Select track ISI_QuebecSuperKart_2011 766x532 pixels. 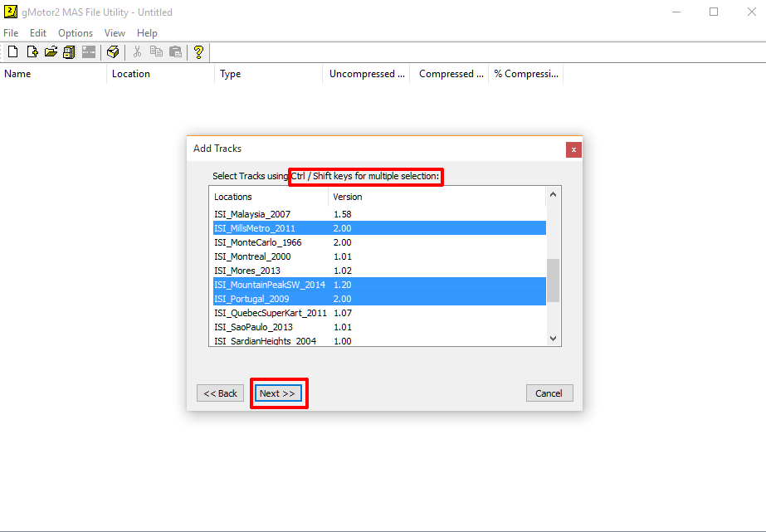379,313
